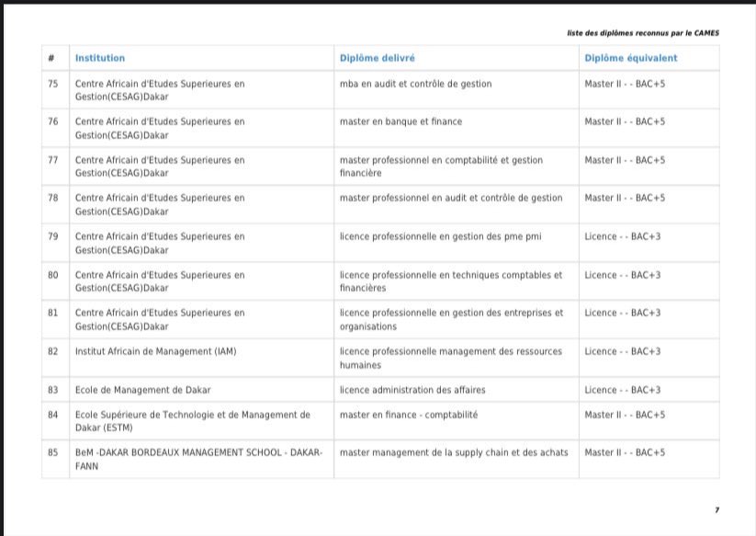Select 'Institut Africain de Management (IAM)' cell
The height and width of the screenshot is (536, 756).
(x=155, y=351)
